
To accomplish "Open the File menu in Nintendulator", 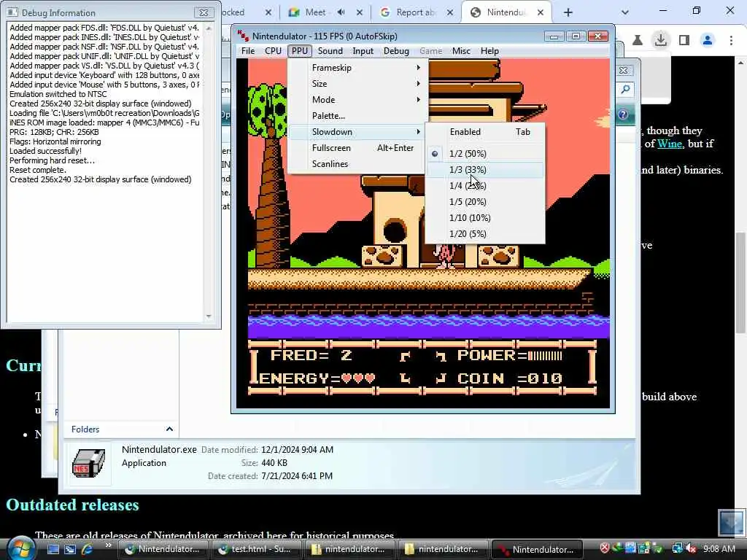I will click(248, 51).
